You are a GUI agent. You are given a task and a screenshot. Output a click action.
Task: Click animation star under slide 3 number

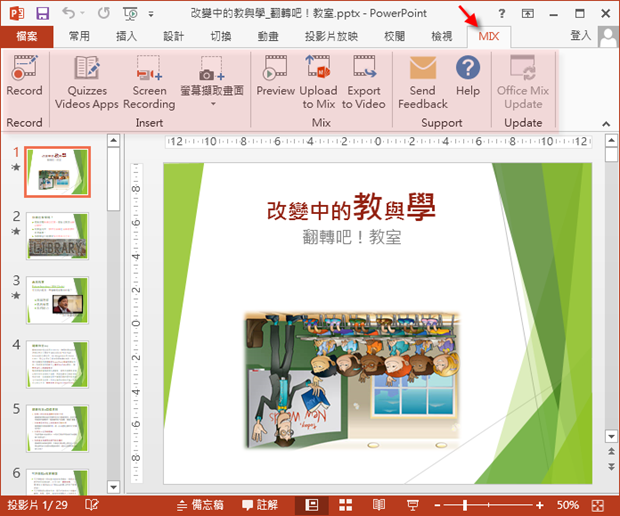point(16,295)
